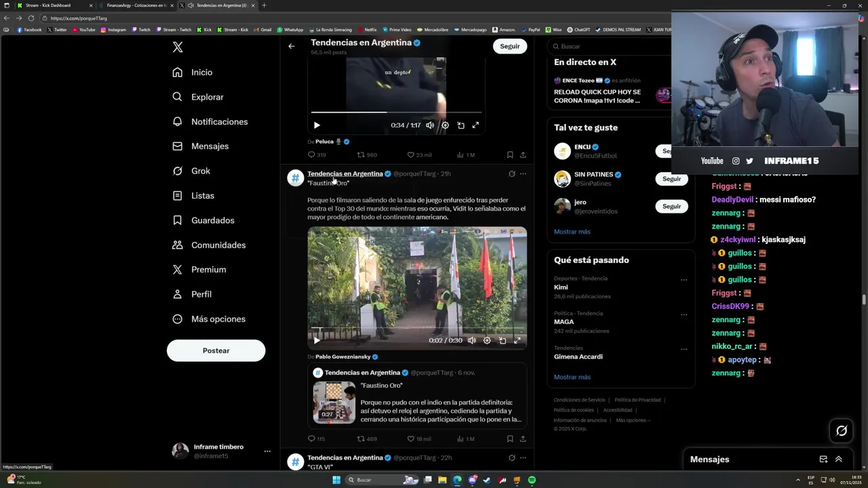868x488 pixels.
Task: Open Tendencias en Argentina avatar on Faustino post
Action: [x=295, y=178]
